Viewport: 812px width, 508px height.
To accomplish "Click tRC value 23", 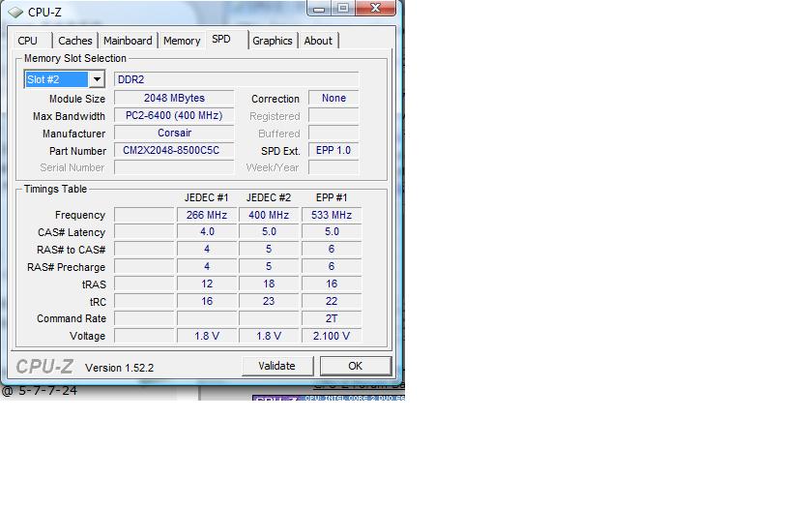I will tap(269, 301).
